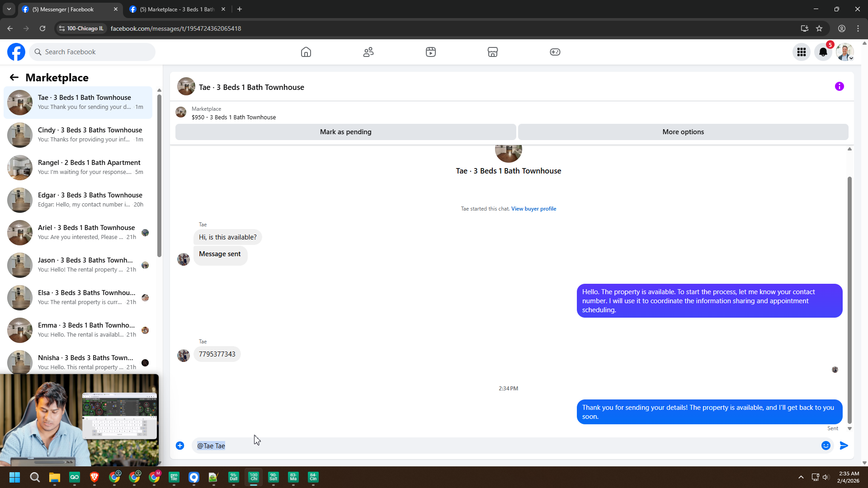Open the Facebook Home icon

tap(306, 52)
